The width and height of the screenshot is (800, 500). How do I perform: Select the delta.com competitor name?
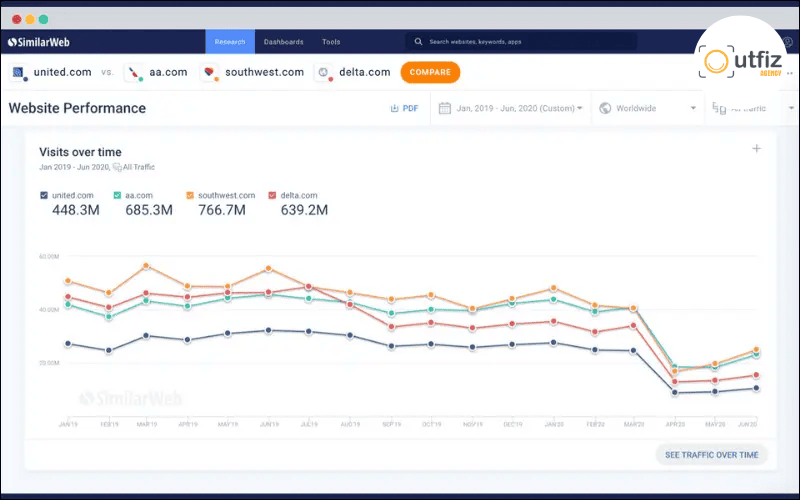[x=365, y=72]
